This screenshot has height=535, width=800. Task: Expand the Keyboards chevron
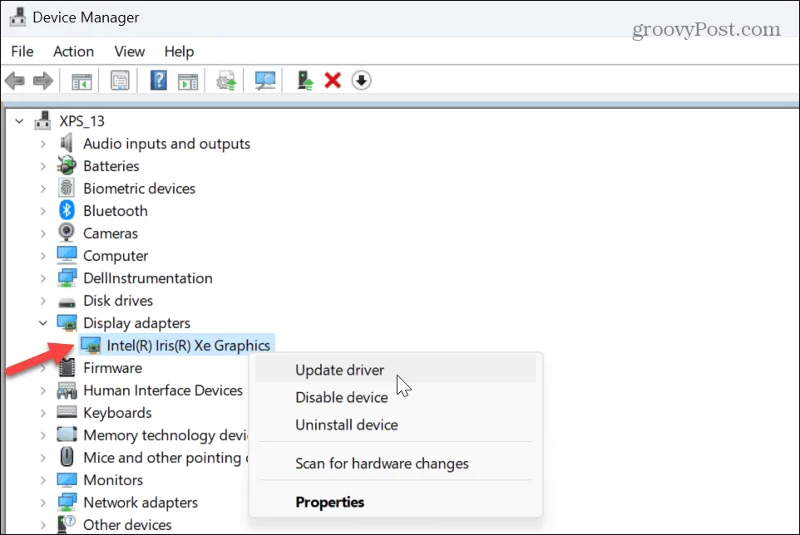tap(43, 413)
